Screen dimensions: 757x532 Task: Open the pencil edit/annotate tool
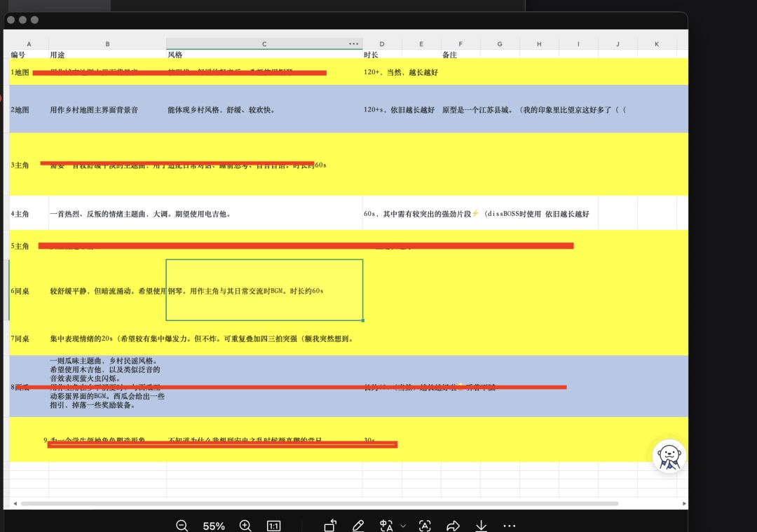click(x=358, y=525)
